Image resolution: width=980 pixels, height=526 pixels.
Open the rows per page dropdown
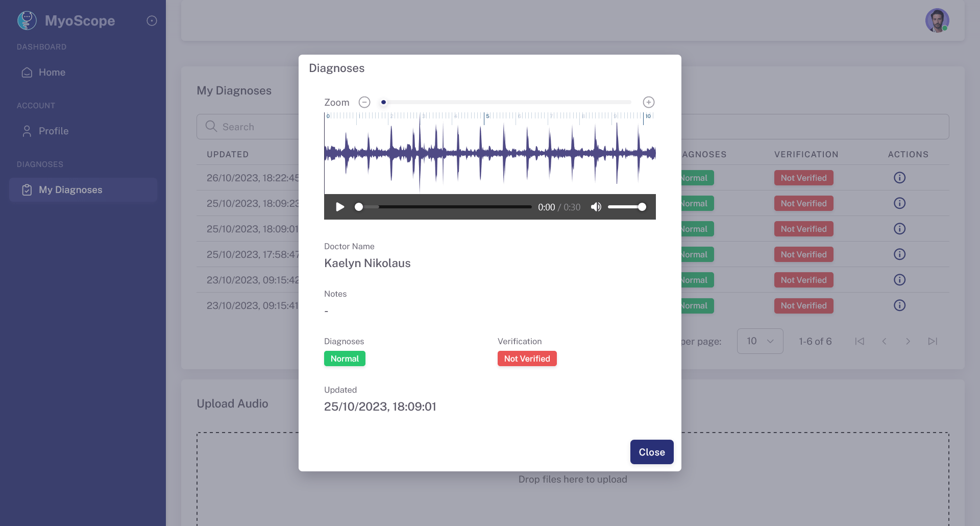pyautogui.click(x=760, y=341)
